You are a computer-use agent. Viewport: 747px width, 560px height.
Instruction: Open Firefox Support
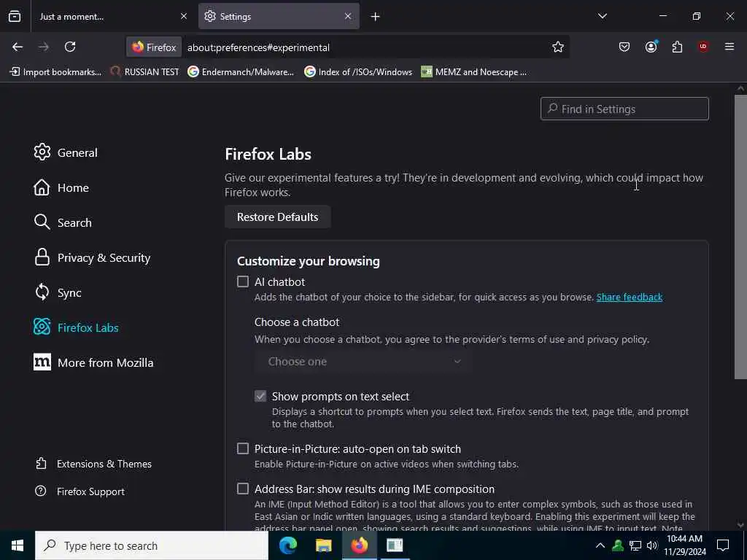coord(80,491)
